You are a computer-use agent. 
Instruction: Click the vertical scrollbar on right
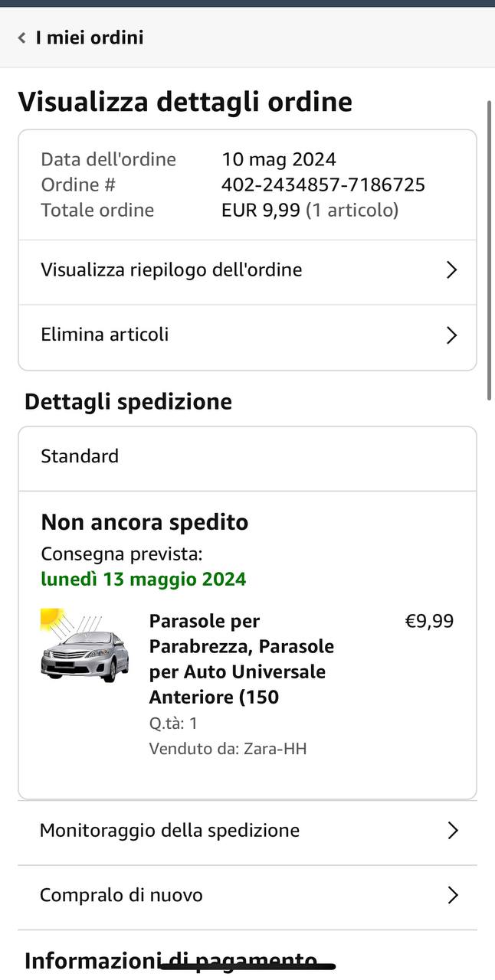(490, 249)
